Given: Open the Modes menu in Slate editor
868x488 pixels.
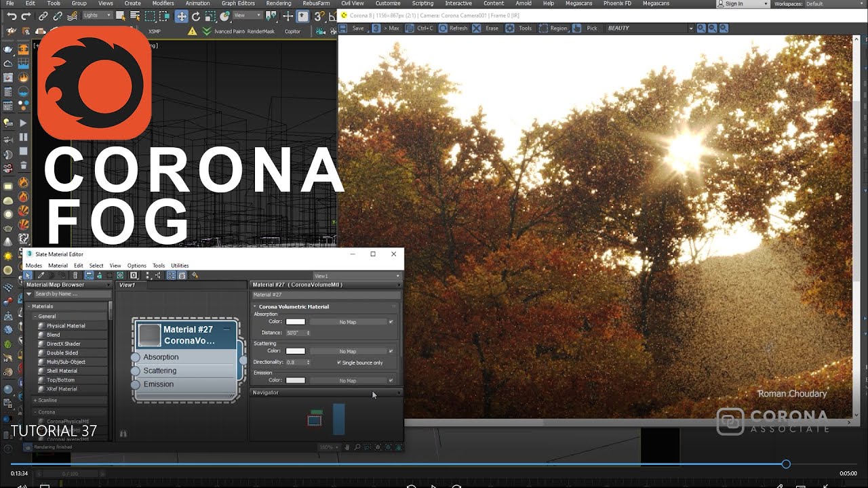Looking at the screenshot, I should [33, 266].
